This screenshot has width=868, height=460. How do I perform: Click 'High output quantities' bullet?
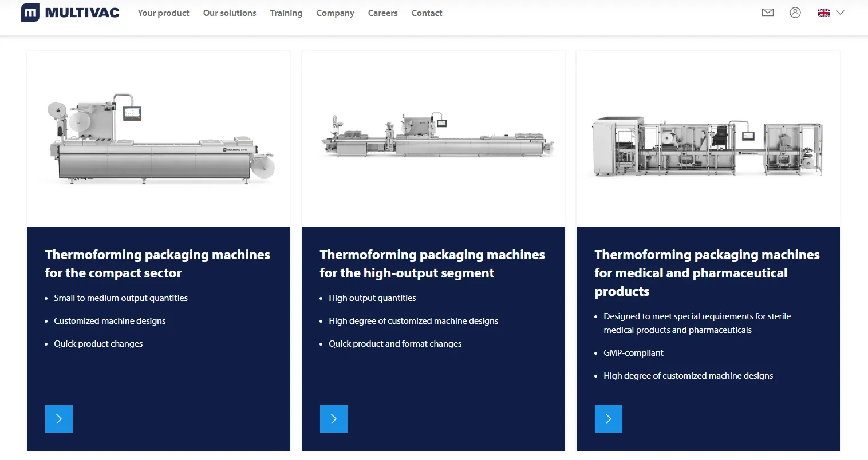pos(372,298)
